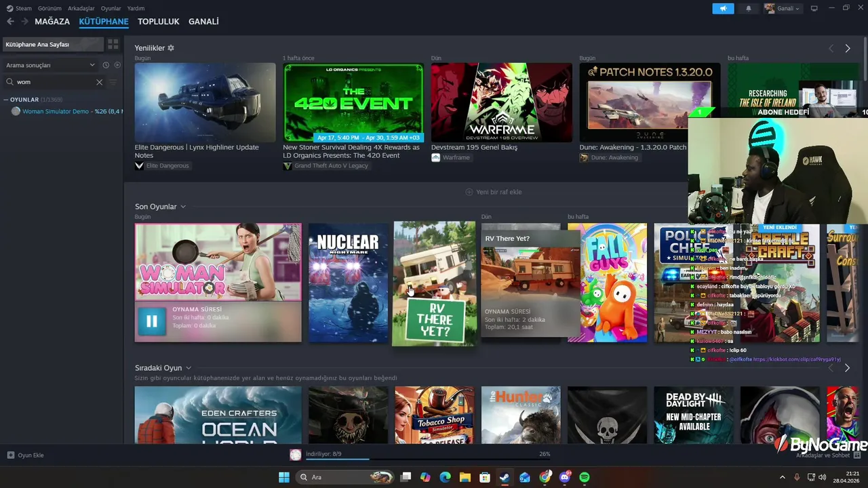The image size is (868, 488).
Task: Open RV There Yet? highlighted tile
Action: 434,283
